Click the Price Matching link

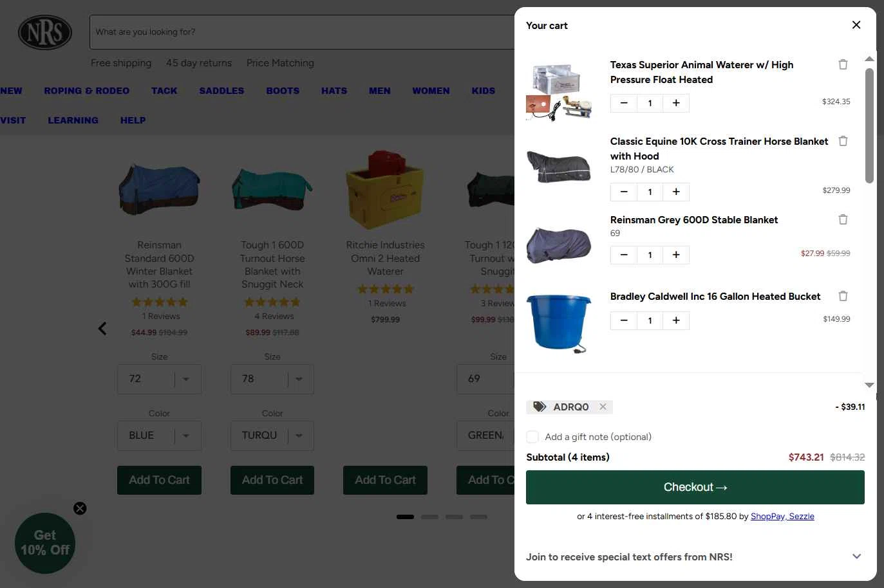(x=280, y=63)
